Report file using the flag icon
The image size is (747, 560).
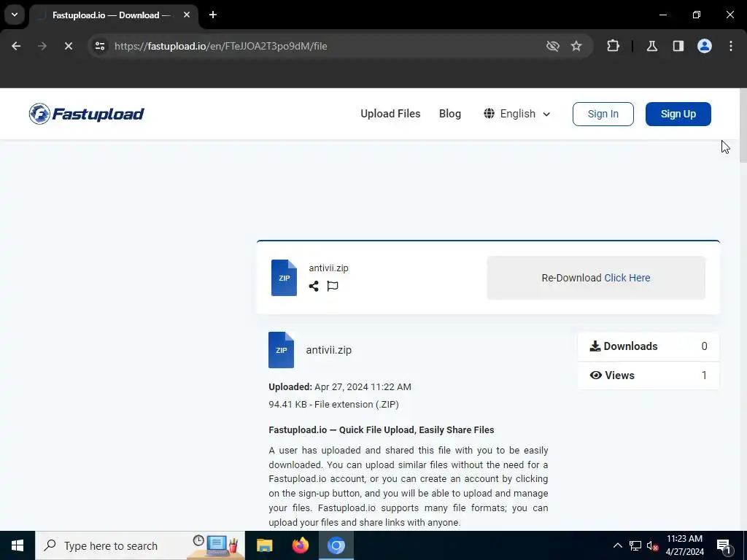pyautogui.click(x=333, y=286)
